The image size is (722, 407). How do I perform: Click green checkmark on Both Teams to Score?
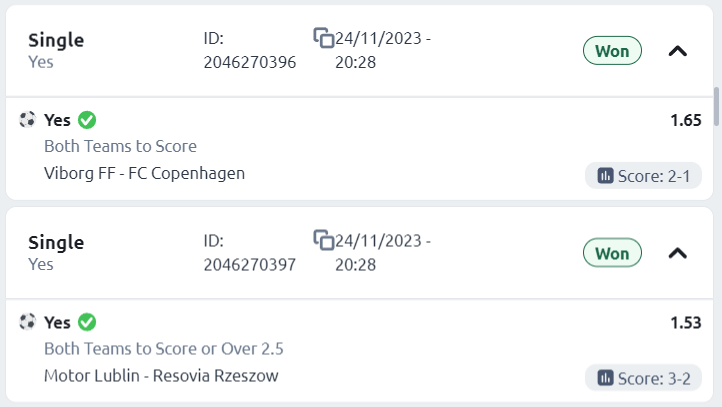[87, 120]
